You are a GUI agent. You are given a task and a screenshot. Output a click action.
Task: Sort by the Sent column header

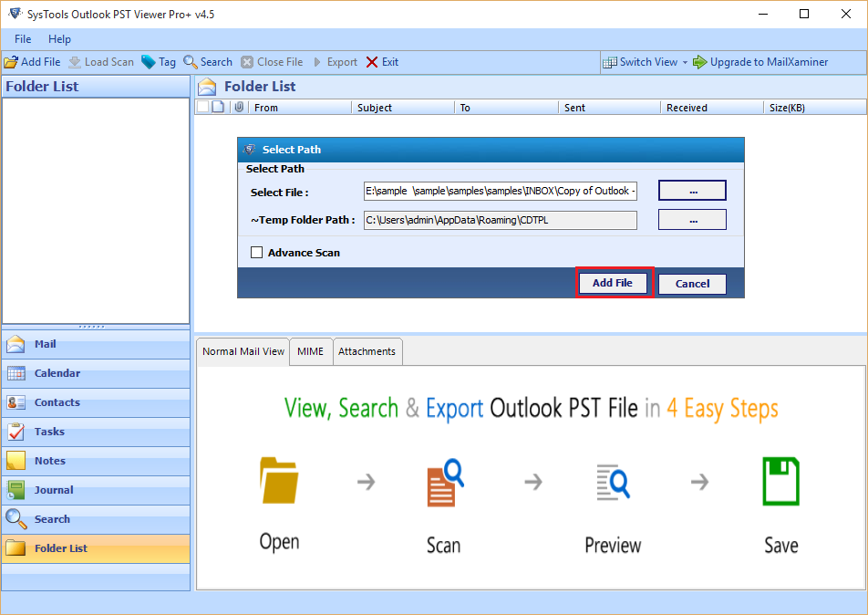[x=609, y=108]
